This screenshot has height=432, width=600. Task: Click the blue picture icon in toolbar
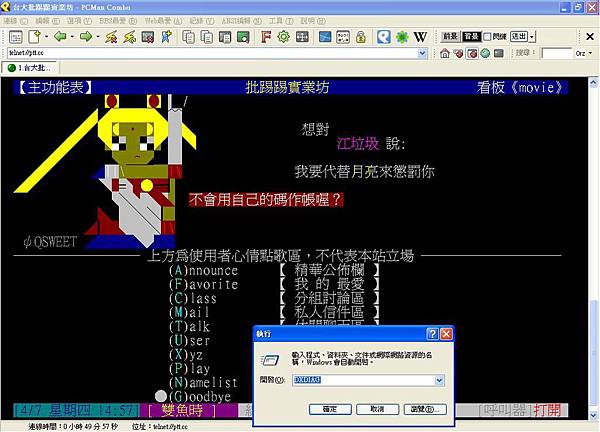[325, 37]
